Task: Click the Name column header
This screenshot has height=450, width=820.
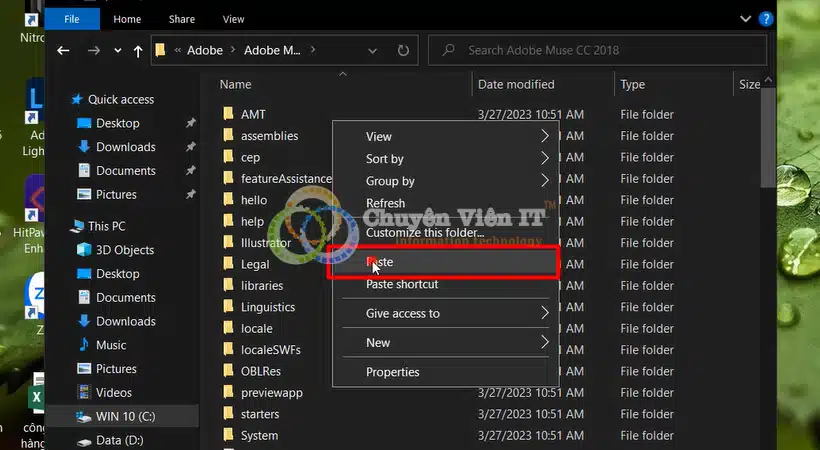Action: point(236,85)
